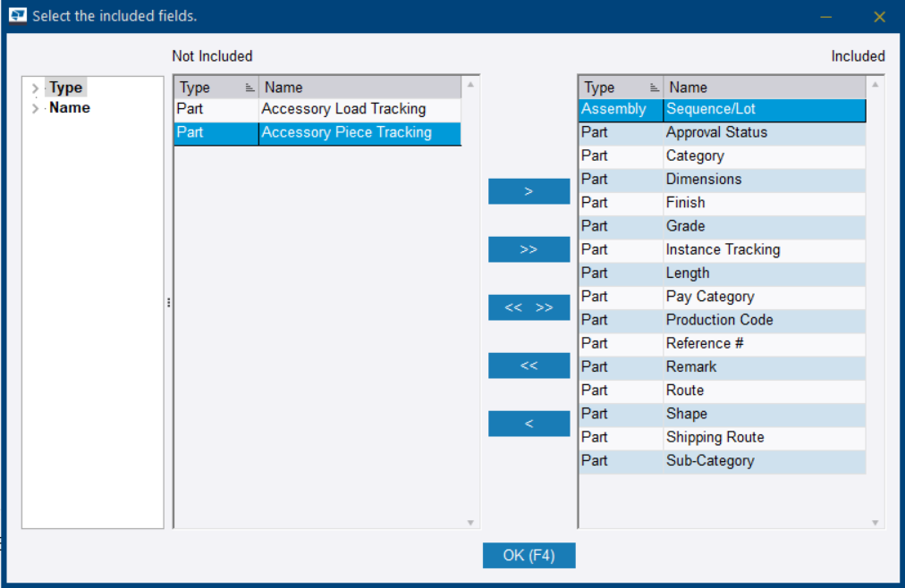Expand the Type tree node
The image size is (905, 588).
coord(35,88)
